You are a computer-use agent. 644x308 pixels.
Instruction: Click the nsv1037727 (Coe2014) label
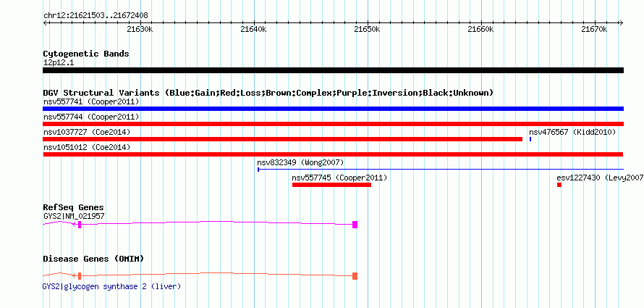[87, 132]
